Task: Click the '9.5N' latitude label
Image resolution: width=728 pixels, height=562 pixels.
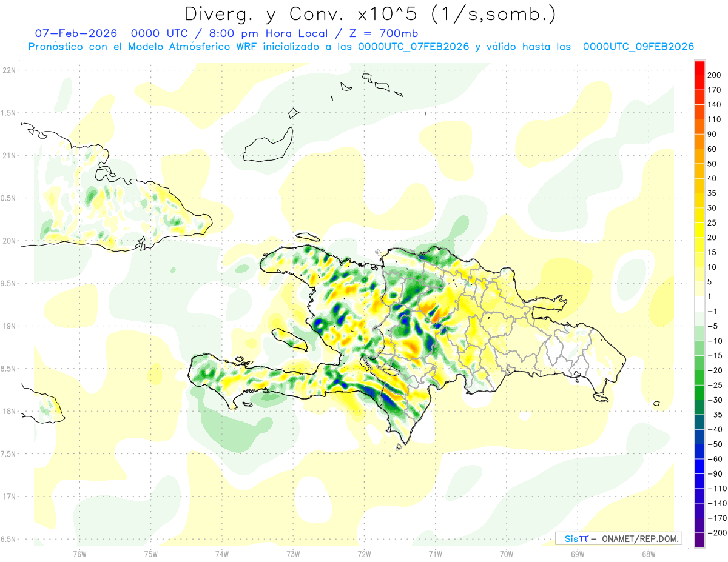Action: (x=9, y=283)
